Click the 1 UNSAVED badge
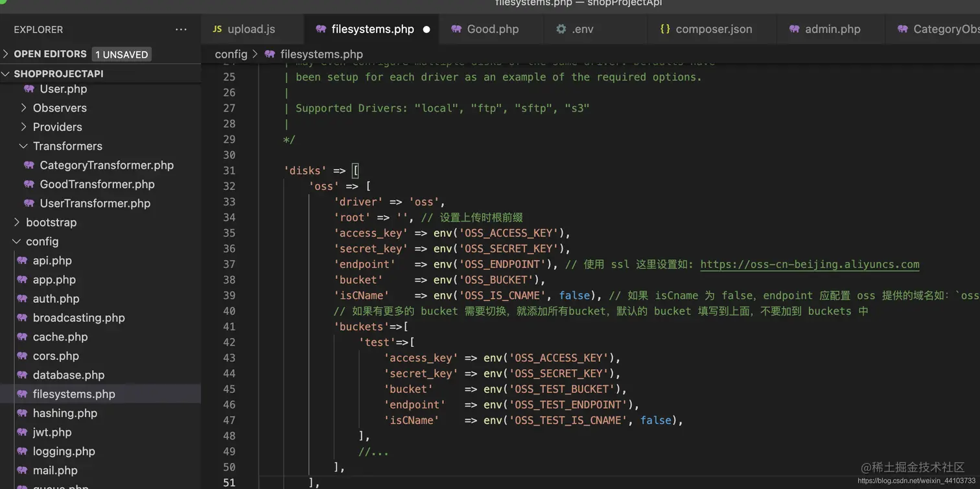980x489 pixels. [x=122, y=54]
